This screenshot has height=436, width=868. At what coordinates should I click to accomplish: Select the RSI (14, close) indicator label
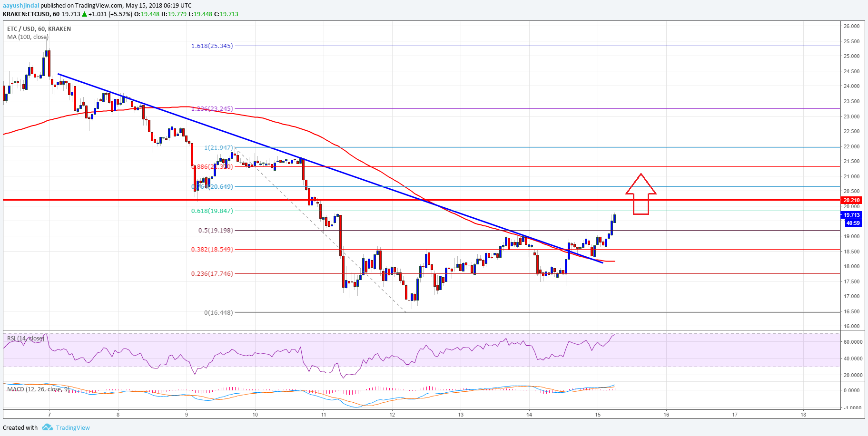[26, 339]
